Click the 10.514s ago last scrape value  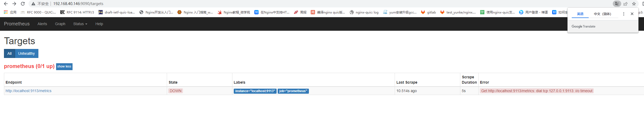point(407,91)
